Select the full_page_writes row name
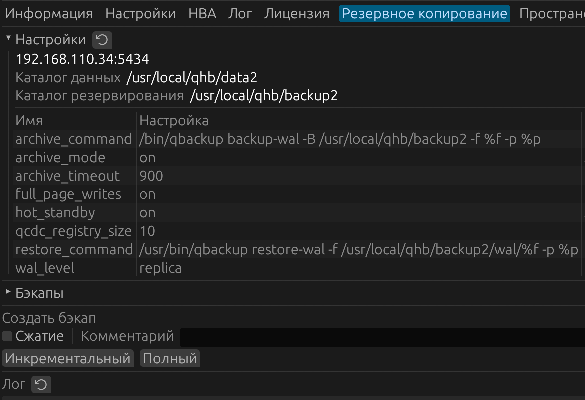 (x=68, y=194)
